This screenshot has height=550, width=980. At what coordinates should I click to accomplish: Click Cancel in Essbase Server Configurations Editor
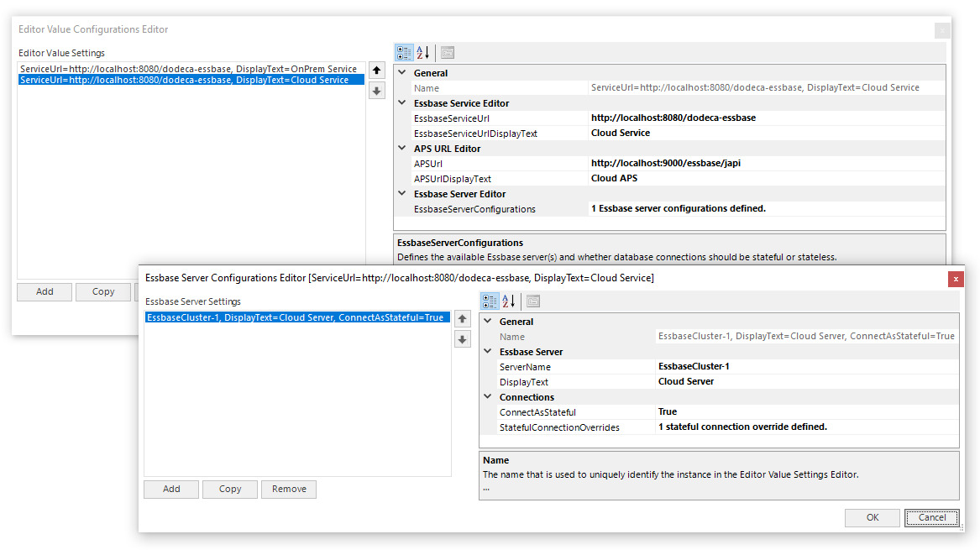(x=932, y=517)
